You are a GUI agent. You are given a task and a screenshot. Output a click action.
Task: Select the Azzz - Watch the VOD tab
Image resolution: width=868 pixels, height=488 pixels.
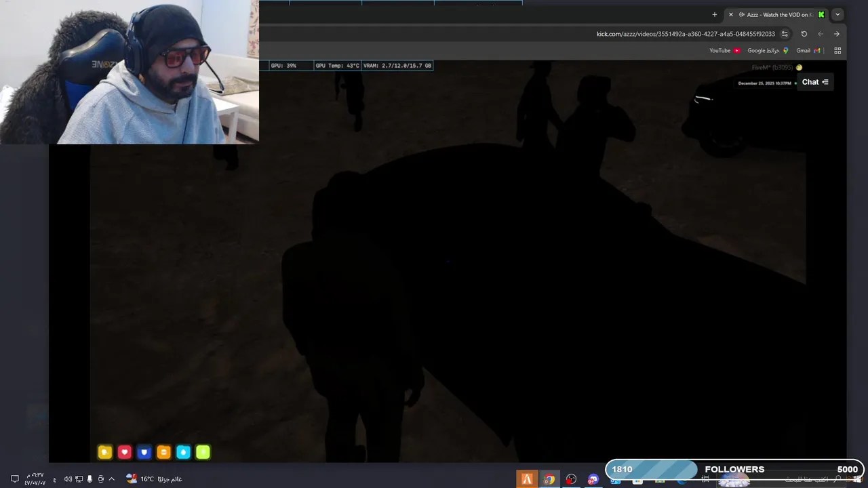[x=776, y=14]
